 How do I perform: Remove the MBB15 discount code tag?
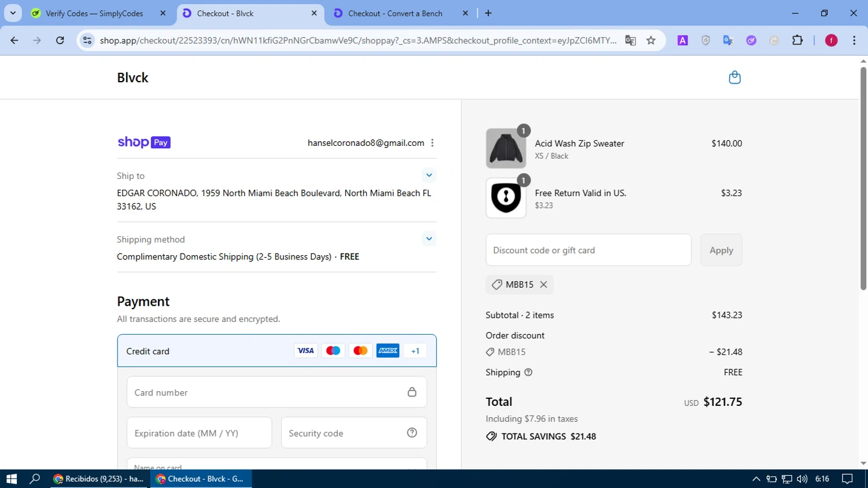pyautogui.click(x=543, y=284)
